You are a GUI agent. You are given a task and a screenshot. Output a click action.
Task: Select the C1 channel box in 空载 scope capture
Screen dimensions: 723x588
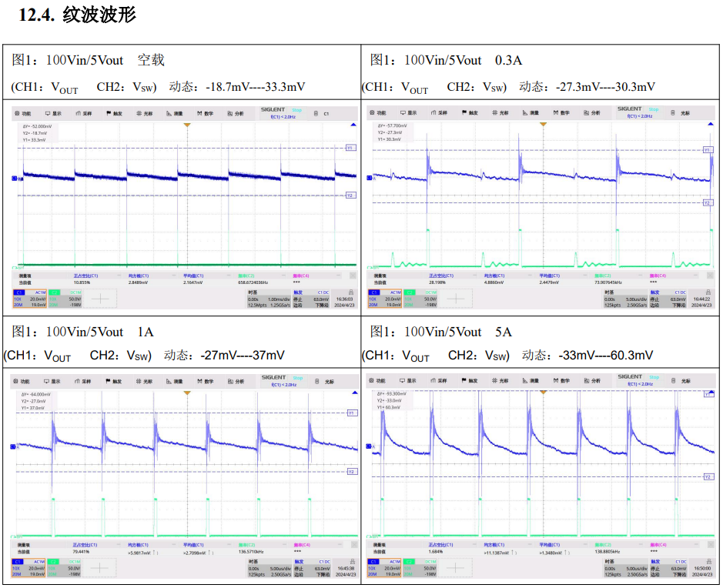30,299
